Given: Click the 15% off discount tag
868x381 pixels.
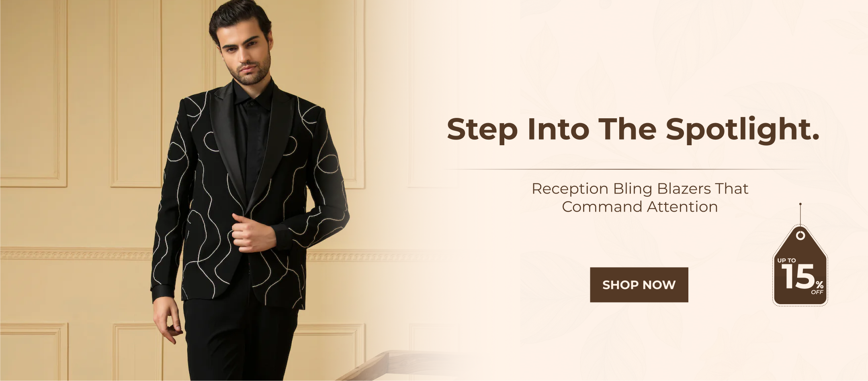Looking at the screenshot, I should point(800,266).
